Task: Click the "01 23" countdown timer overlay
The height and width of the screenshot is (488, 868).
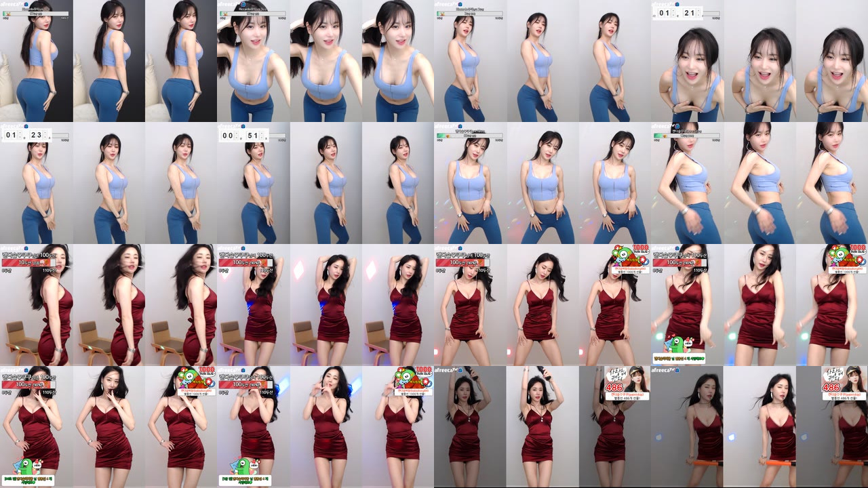Action: (26, 136)
